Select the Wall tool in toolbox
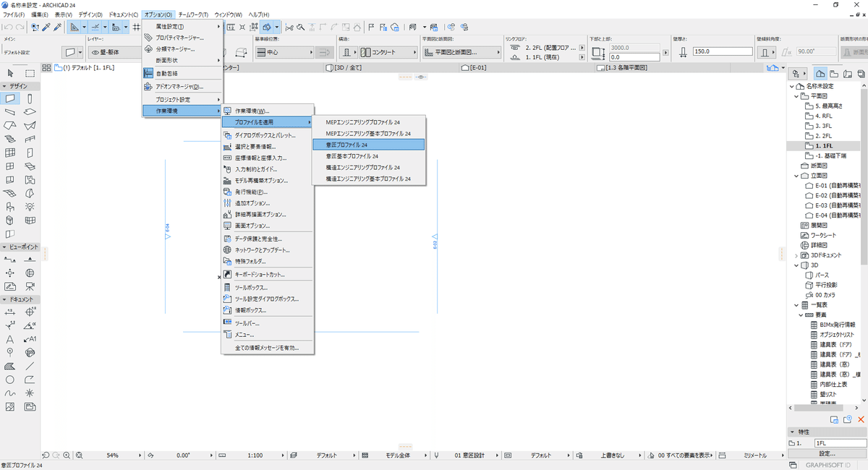The height and width of the screenshot is (470, 868). 10,98
